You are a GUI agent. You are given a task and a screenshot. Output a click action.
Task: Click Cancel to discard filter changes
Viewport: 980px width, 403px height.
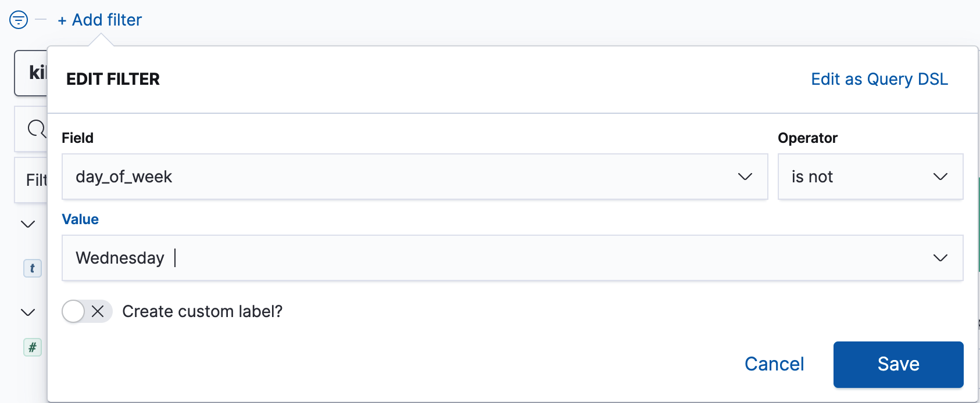pyautogui.click(x=774, y=364)
